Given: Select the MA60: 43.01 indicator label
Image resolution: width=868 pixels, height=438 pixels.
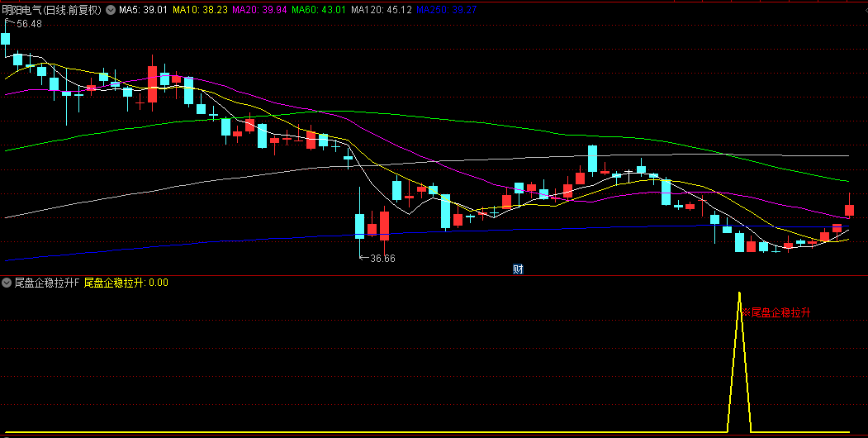Looking at the screenshot, I should [319, 10].
